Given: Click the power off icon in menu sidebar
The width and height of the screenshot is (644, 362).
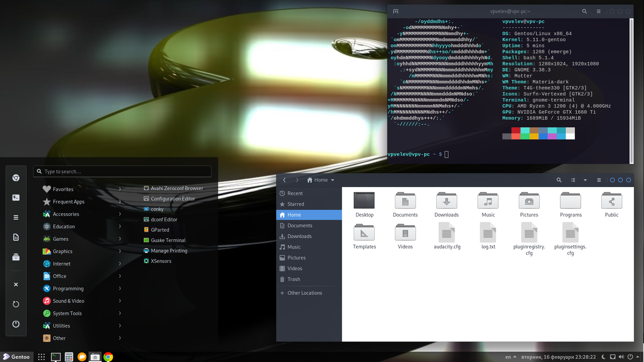Looking at the screenshot, I should point(16,324).
